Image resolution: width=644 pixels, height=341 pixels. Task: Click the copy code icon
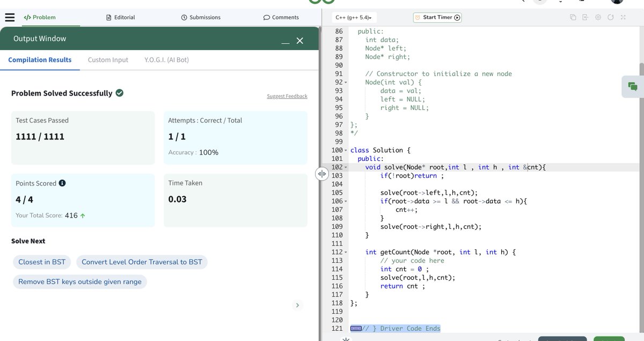pyautogui.click(x=573, y=17)
